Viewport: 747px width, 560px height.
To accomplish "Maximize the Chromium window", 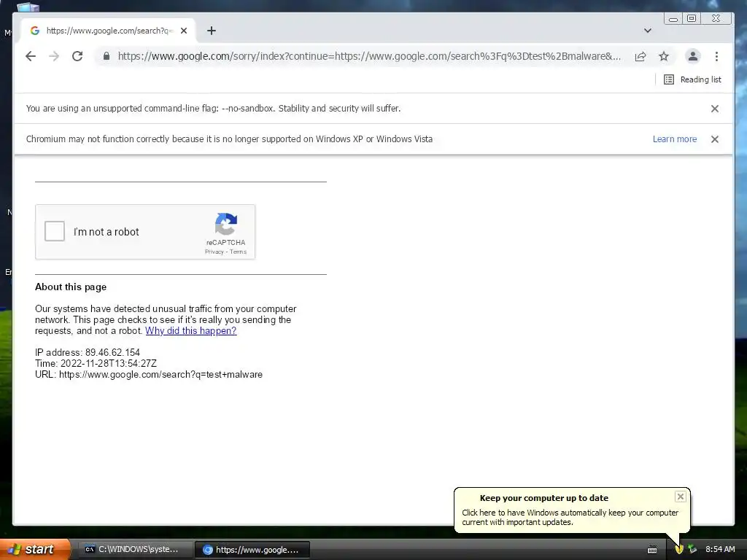I will pos(692,18).
